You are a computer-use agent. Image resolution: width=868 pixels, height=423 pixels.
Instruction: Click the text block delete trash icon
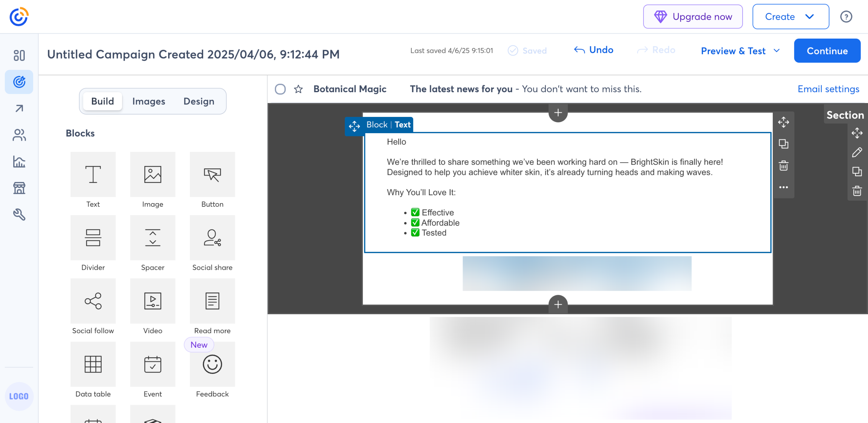[x=783, y=166]
